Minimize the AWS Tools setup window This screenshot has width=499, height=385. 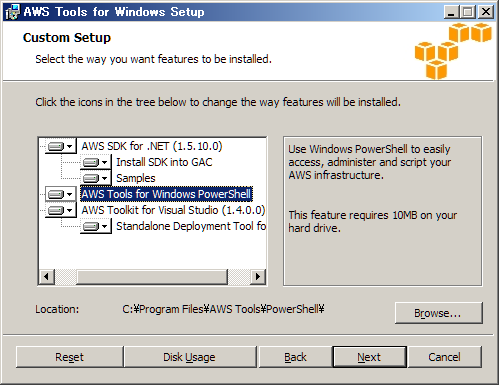451,12
